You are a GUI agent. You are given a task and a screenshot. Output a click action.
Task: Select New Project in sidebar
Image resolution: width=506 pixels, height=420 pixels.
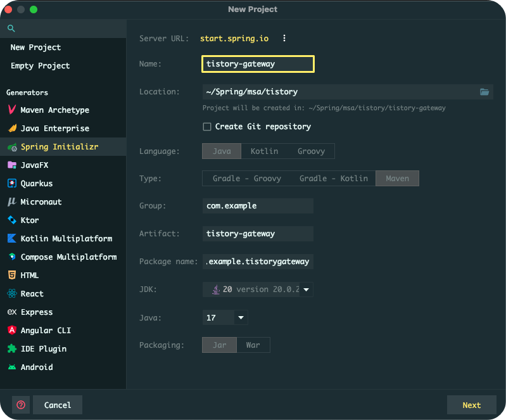[x=63, y=48]
